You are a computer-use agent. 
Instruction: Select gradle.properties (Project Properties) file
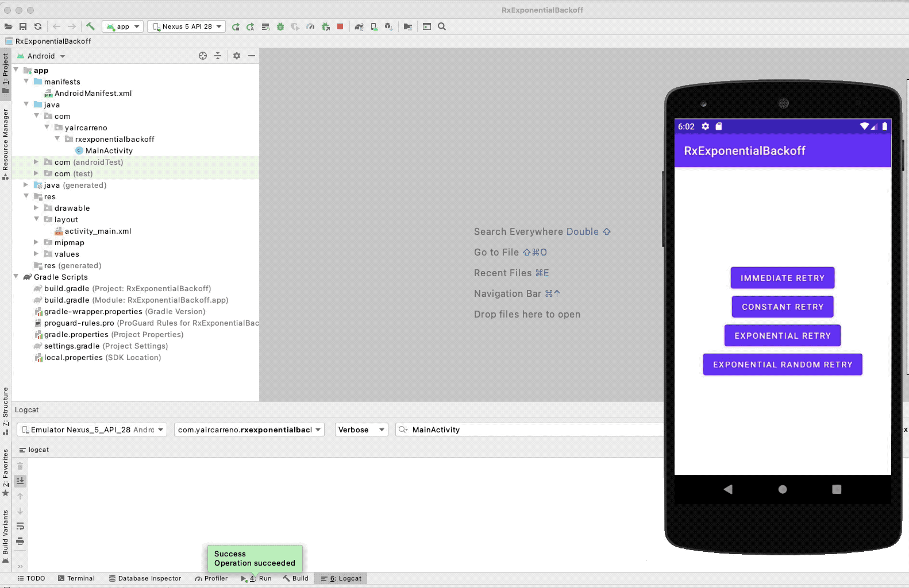pyautogui.click(x=114, y=334)
